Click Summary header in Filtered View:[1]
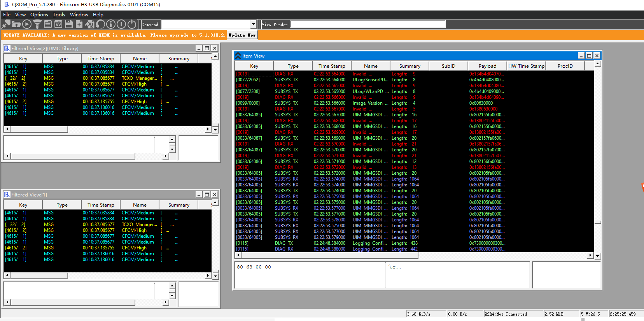644x321 pixels. [178, 205]
